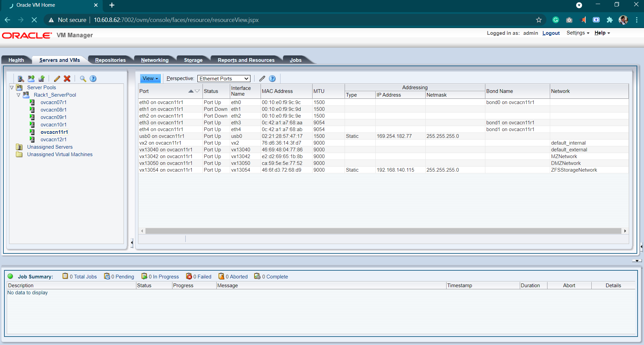Viewport: 644px width, 345px height.
Task: Open a new browser tab with plus button
Action: (x=112, y=5)
